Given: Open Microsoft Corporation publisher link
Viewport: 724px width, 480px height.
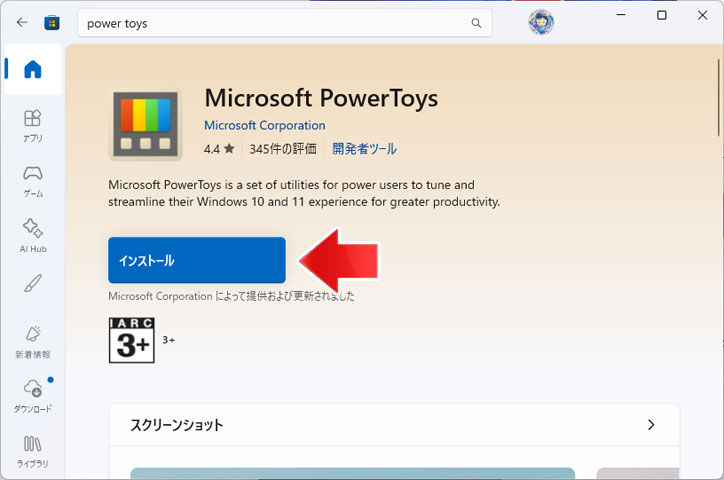Looking at the screenshot, I should [265, 126].
